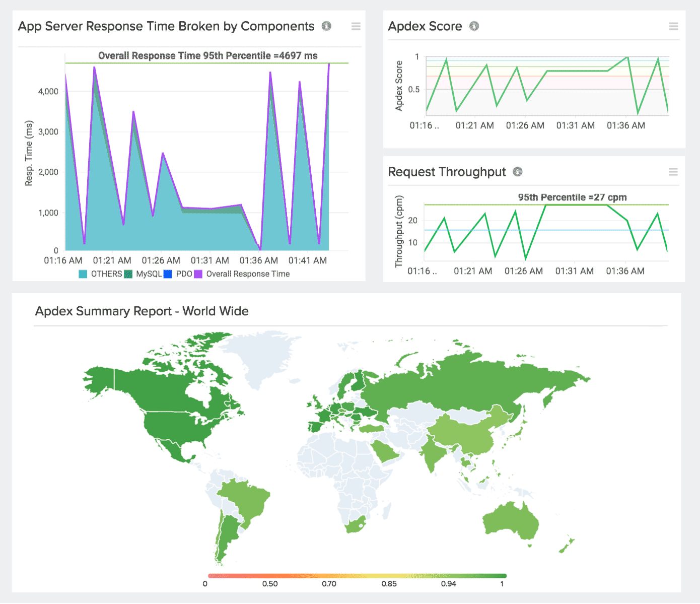Click the 95th Percentile =27 cpm label
700x604 pixels.
pos(572,197)
